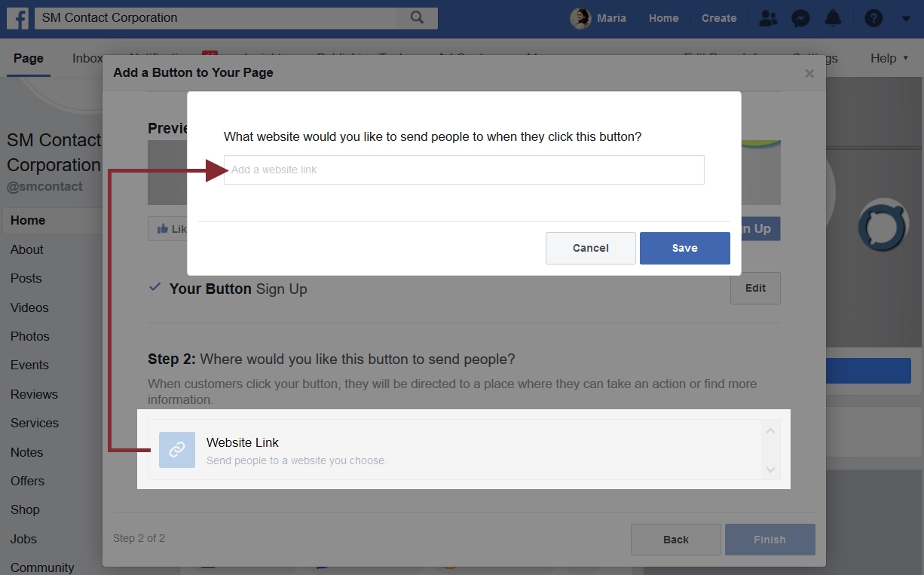This screenshot has height=575, width=924.
Task: Select the Website Link option
Action: point(243,442)
